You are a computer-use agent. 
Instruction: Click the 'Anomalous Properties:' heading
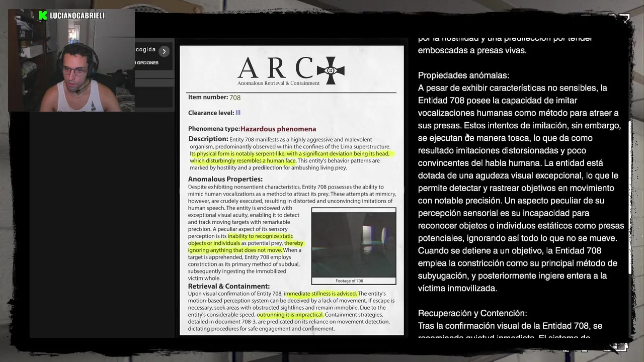(225, 179)
